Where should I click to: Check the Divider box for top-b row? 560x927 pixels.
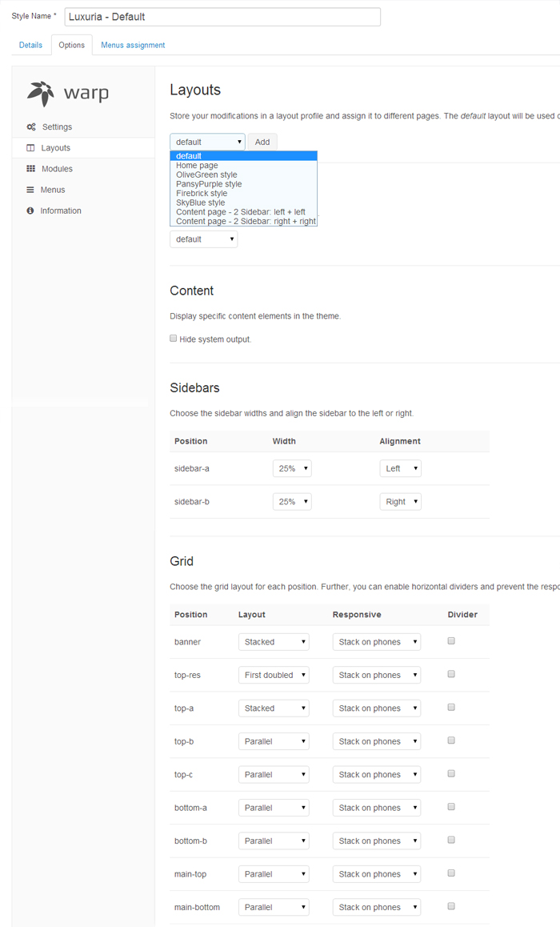tap(451, 740)
